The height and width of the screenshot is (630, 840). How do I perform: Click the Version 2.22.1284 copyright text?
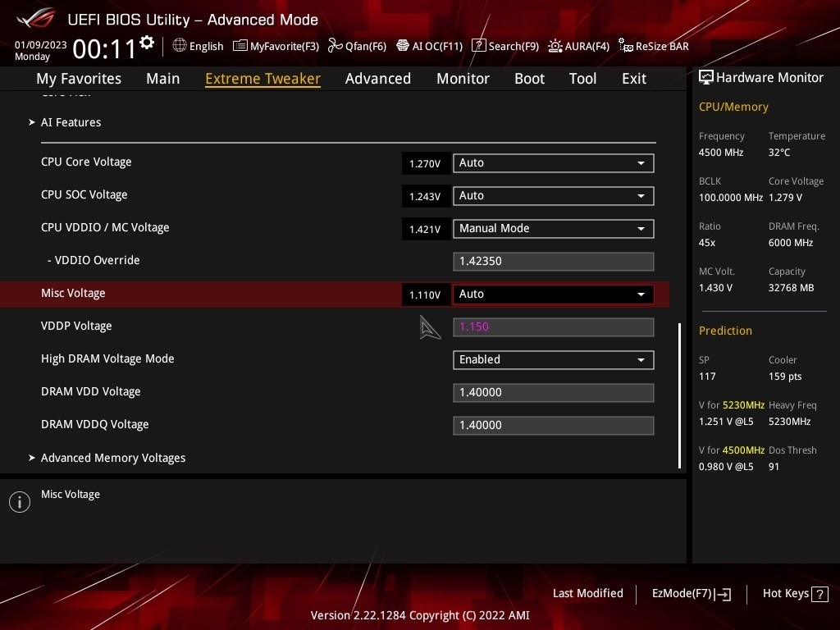420,615
